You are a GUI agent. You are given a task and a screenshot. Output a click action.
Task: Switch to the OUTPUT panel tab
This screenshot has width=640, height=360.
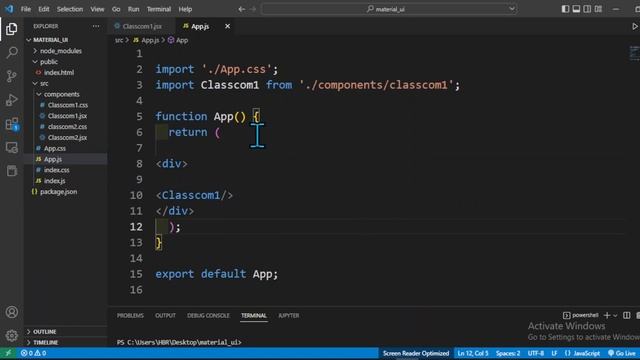tap(165, 316)
